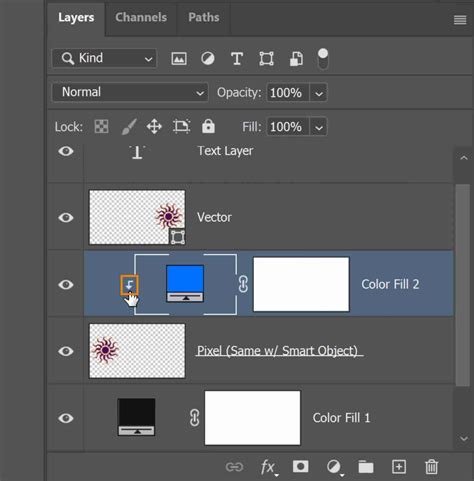Open the Normal blend mode dropdown
Image resolution: width=474 pixels, height=481 pixels.
(x=130, y=92)
